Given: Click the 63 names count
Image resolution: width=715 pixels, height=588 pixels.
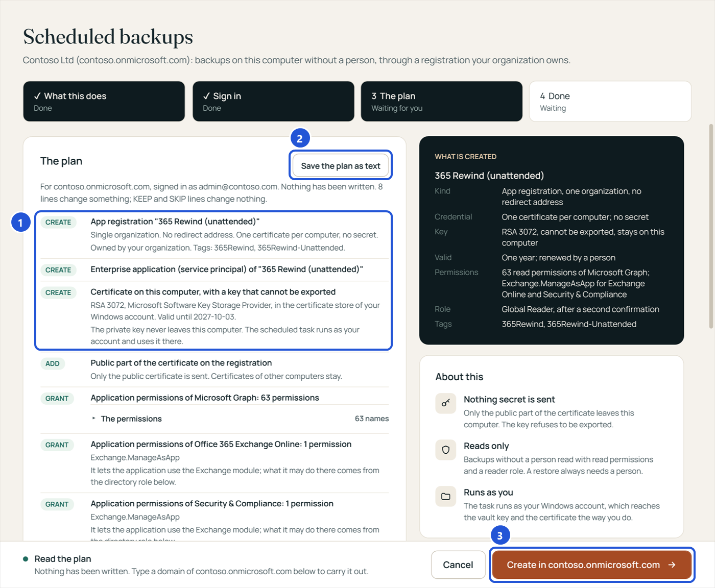Looking at the screenshot, I should [x=372, y=419].
